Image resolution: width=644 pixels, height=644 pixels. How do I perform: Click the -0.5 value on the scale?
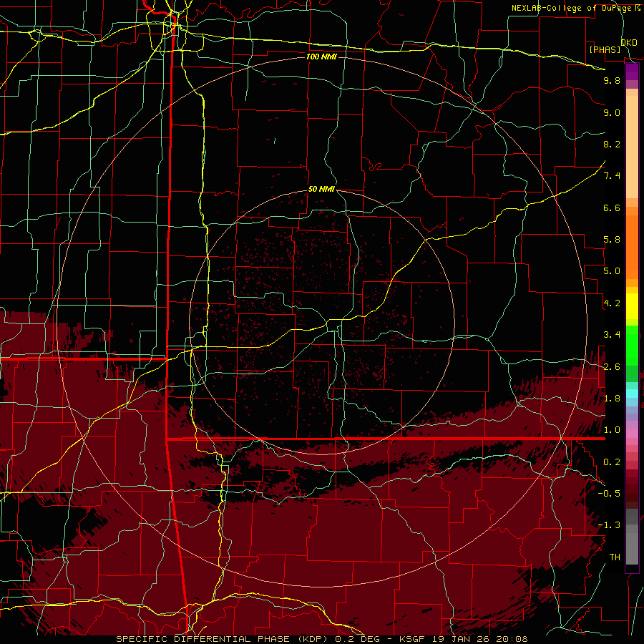pyautogui.click(x=609, y=494)
